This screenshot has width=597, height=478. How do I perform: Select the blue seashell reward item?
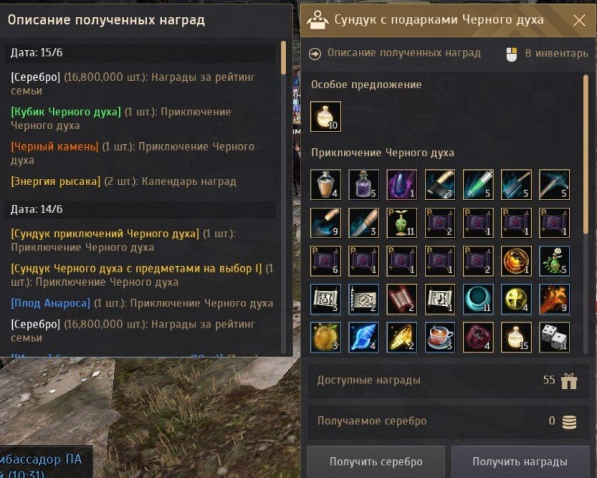coord(364,337)
